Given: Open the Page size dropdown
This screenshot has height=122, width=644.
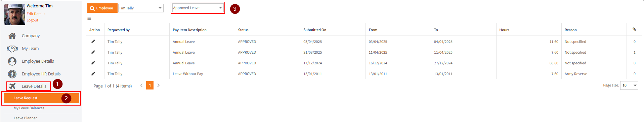Looking at the screenshot, I should (629, 85).
